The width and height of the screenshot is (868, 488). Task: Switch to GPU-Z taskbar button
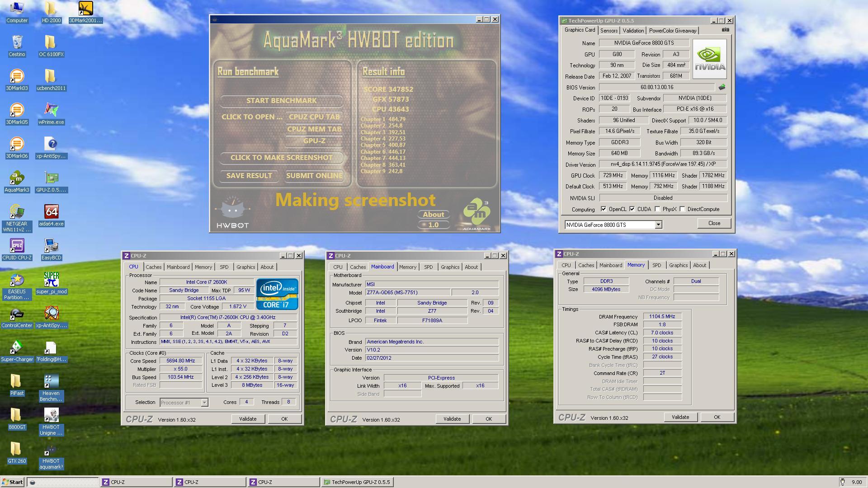pos(358,482)
